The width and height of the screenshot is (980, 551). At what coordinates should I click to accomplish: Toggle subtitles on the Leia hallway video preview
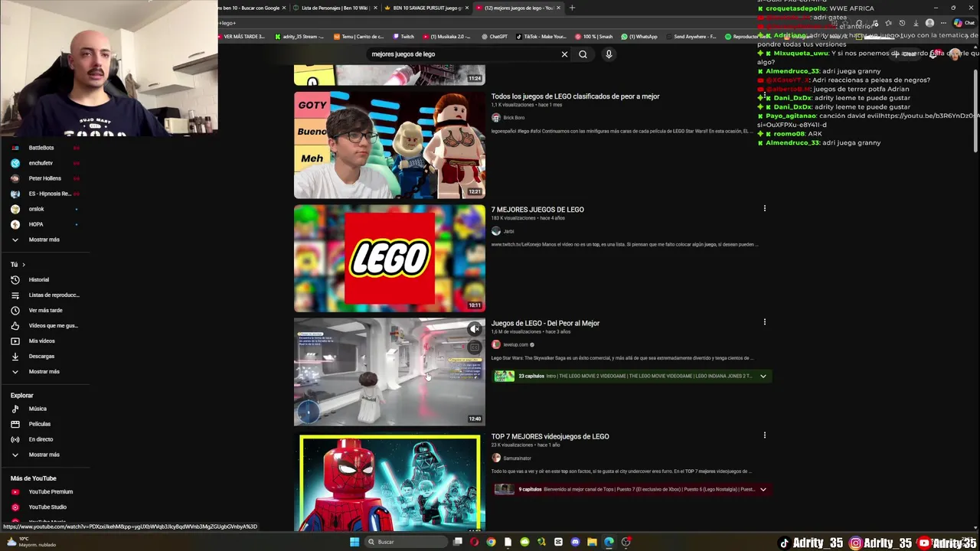(475, 347)
